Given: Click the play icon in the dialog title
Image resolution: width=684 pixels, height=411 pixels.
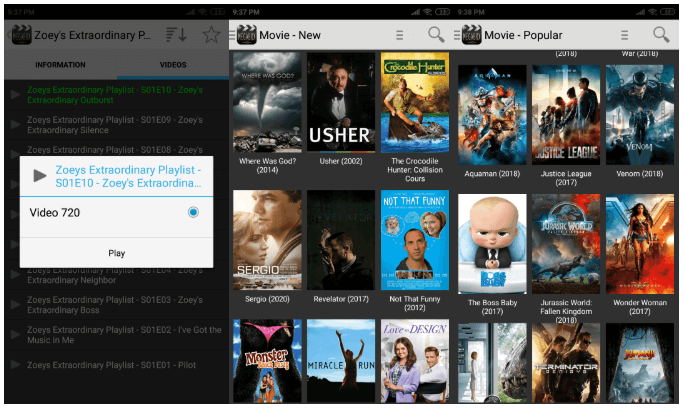Looking at the screenshot, I should pos(40,176).
